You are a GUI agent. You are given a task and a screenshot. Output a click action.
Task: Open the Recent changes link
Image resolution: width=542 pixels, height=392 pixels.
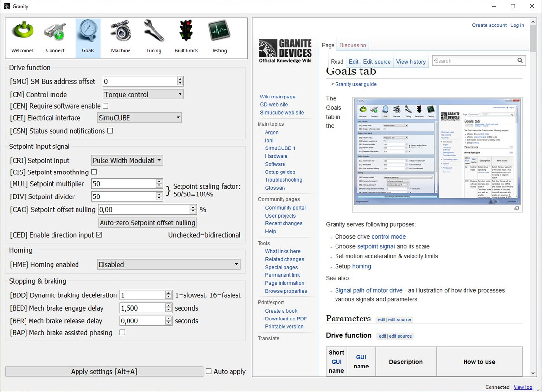(284, 223)
